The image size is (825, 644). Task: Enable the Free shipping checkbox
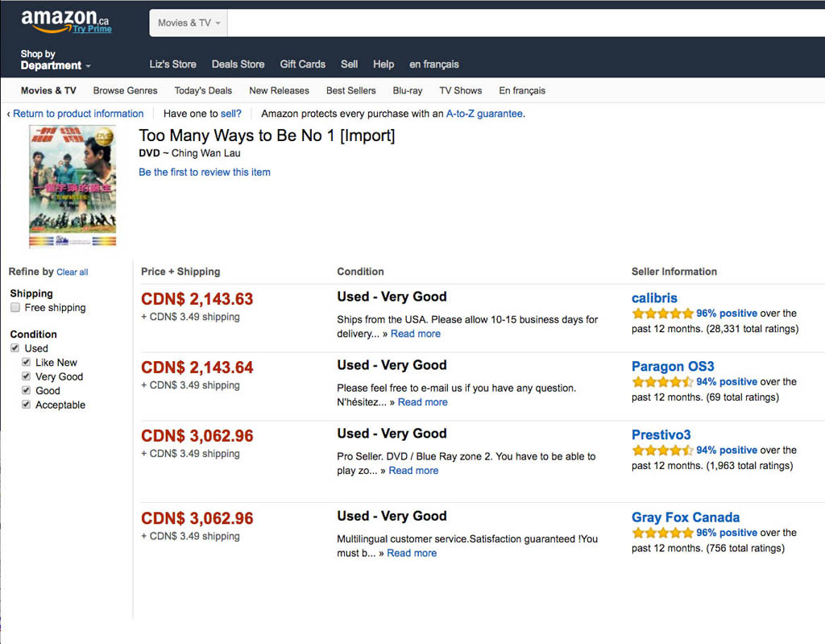pyautogui.click(x=15, y=308)
